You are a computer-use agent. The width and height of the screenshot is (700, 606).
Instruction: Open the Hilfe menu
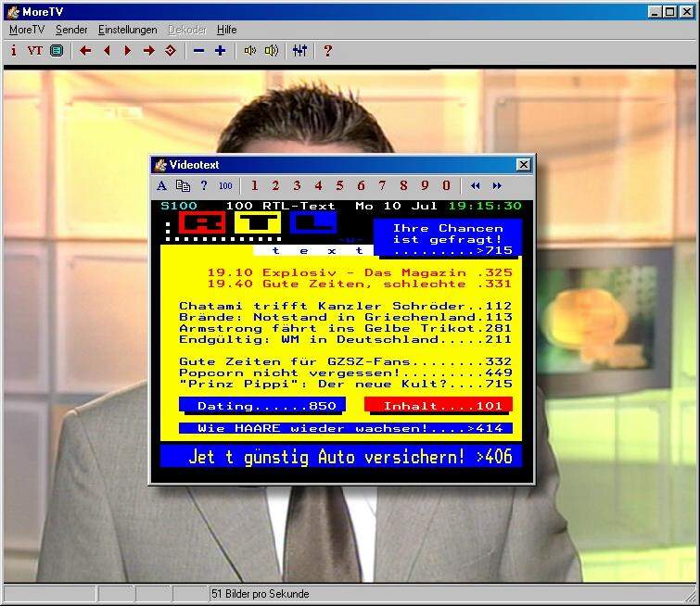coord(227,30)
